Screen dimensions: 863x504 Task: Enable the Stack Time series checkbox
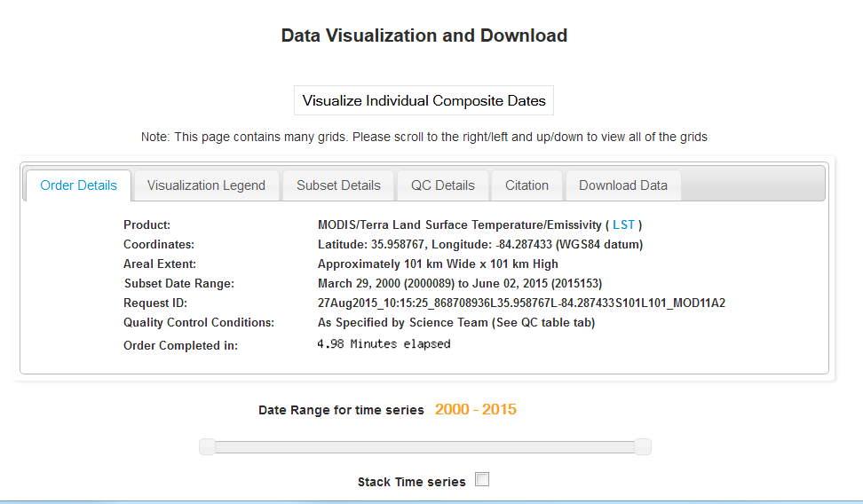coord(482,480)
